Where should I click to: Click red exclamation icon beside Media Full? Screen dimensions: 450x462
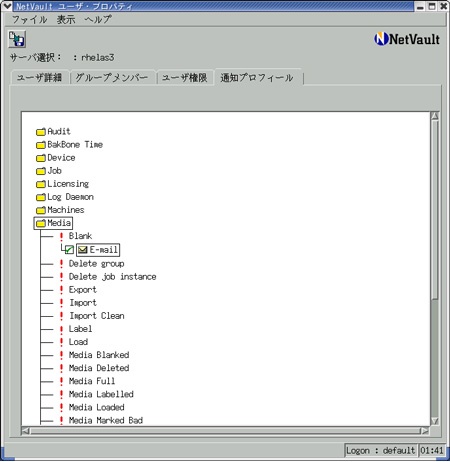click(x=61, y=381)
